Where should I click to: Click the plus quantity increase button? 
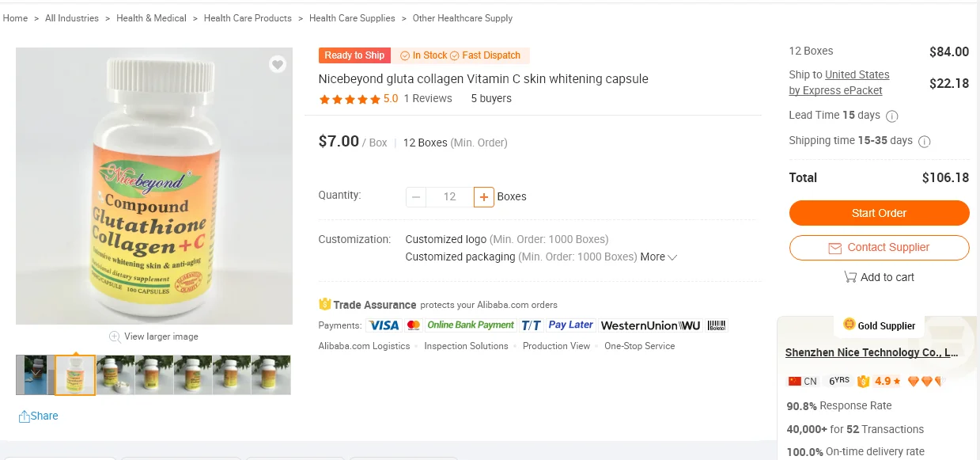click(484, 196)
